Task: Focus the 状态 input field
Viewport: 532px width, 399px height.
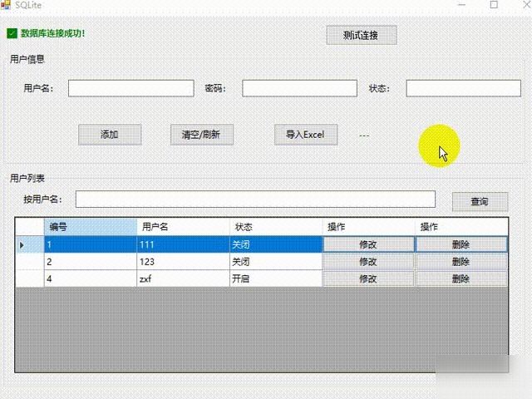Action: 464,88
